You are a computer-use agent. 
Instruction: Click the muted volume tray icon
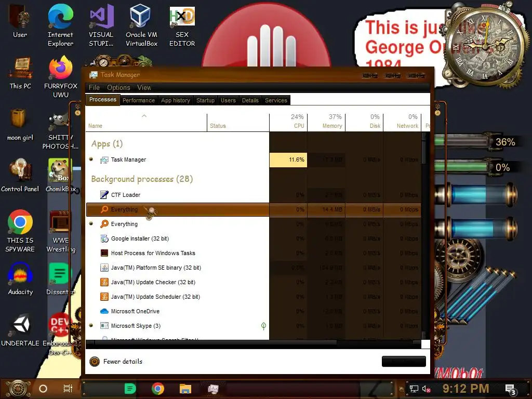[427, 389]
